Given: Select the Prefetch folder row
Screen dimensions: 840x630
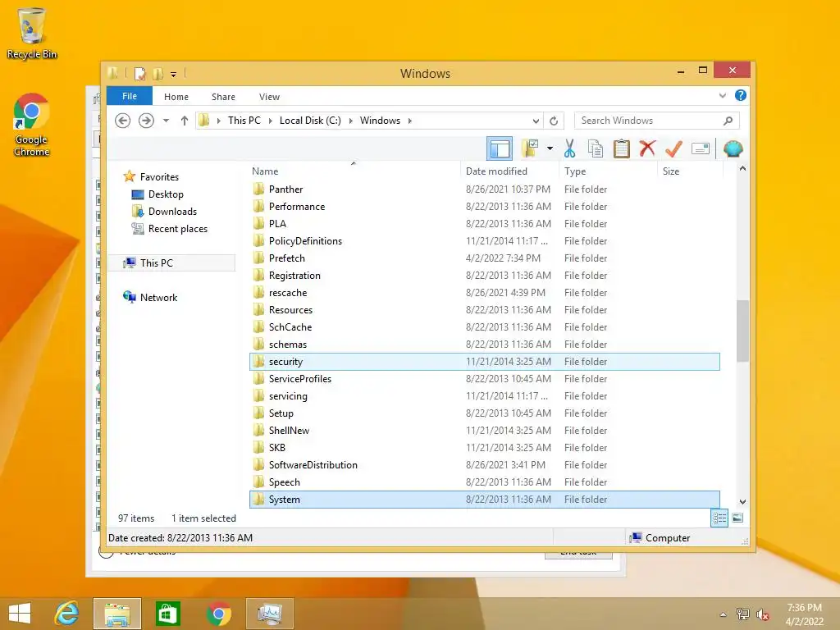Looking at the screenshot, I should (485, 258).
